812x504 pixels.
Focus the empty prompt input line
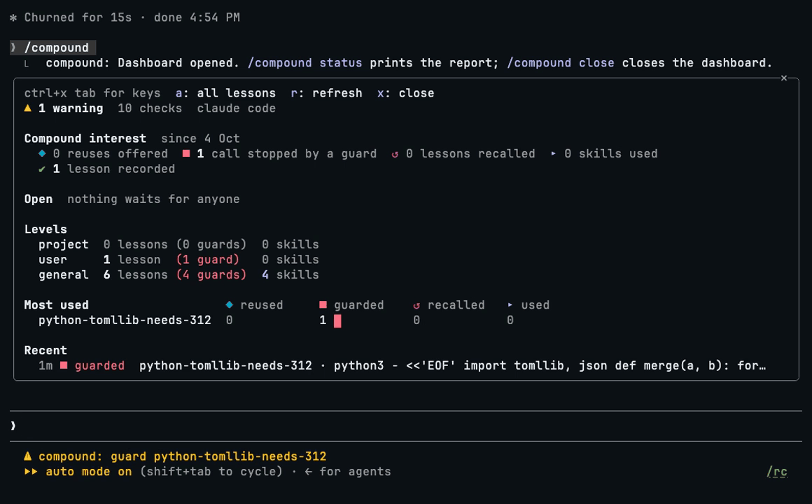click(x=406, y=426)
